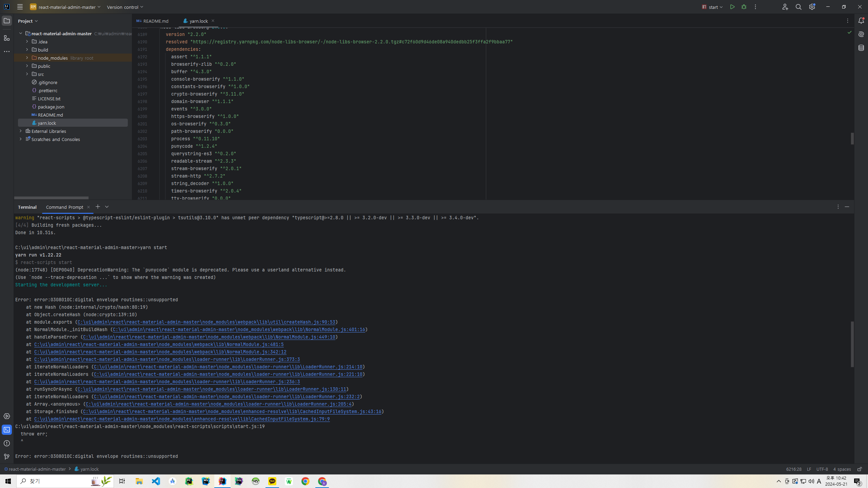This screenshot has height=488, width=868.
Task: Expand the node_modules folder
Action: 27,58
